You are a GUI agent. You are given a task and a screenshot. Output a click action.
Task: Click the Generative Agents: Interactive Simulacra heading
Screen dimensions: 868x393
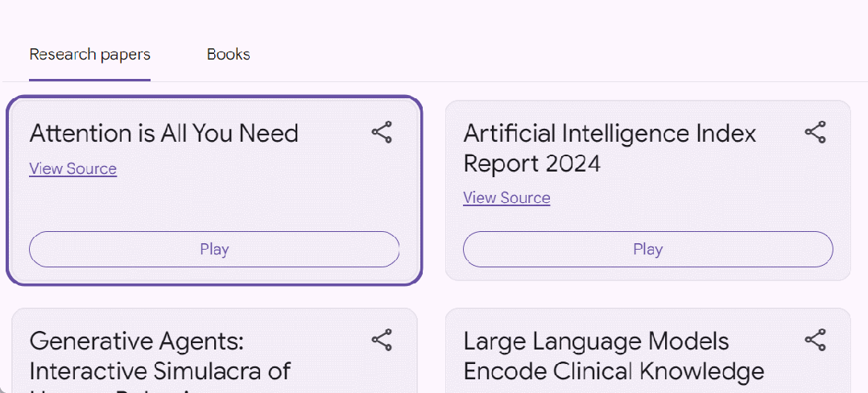159,356
